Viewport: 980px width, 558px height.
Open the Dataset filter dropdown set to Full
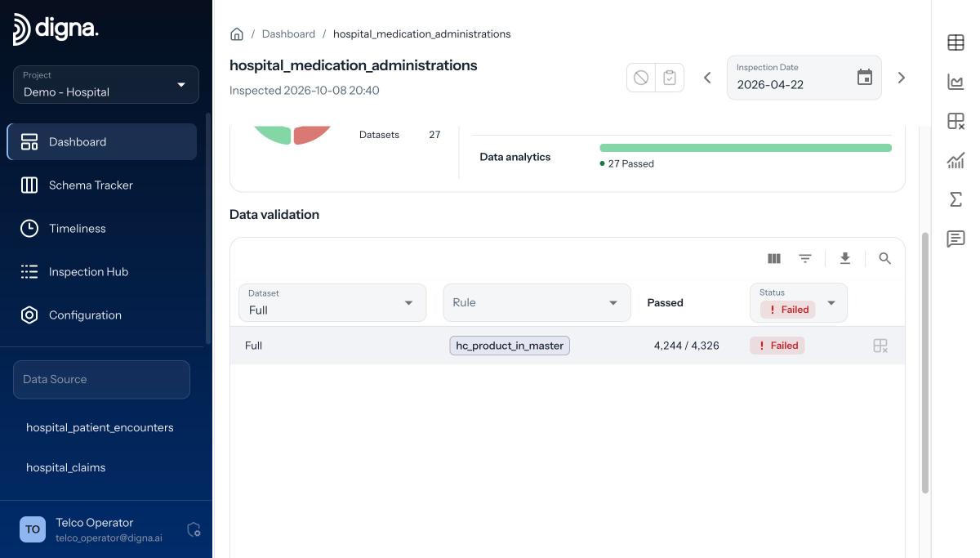pyautogui.click(x=332, y=303)
